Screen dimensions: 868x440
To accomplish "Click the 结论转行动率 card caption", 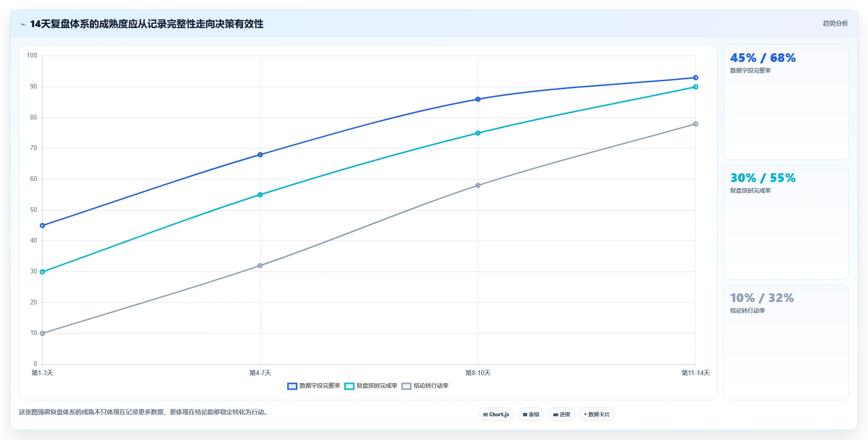I will [x=747, y=311].
